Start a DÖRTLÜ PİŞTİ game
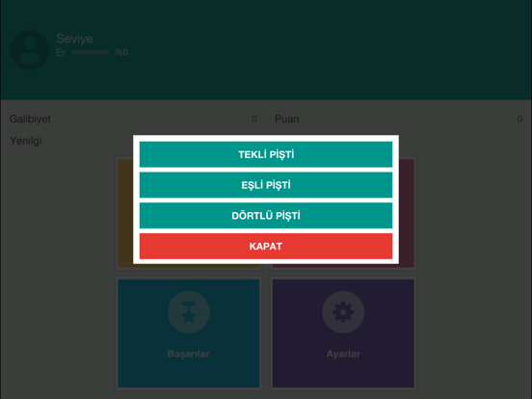 click(266, 216)
